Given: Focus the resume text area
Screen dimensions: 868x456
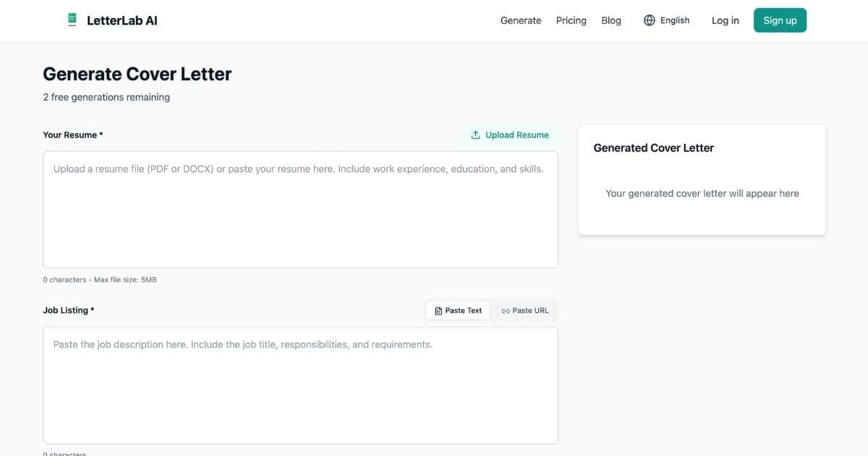Looking at the screenshot, I should click(300, 210).
